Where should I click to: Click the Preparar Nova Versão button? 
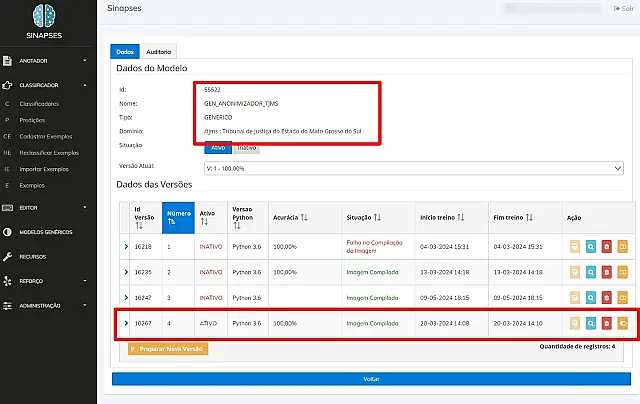click(x=168, y=349)
